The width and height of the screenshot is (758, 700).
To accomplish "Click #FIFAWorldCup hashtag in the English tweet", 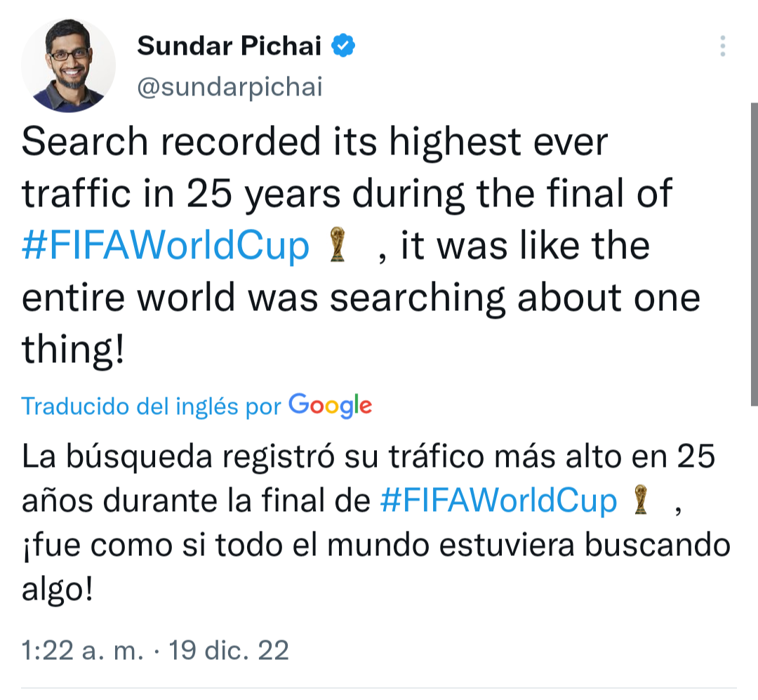I will point(166,246).
